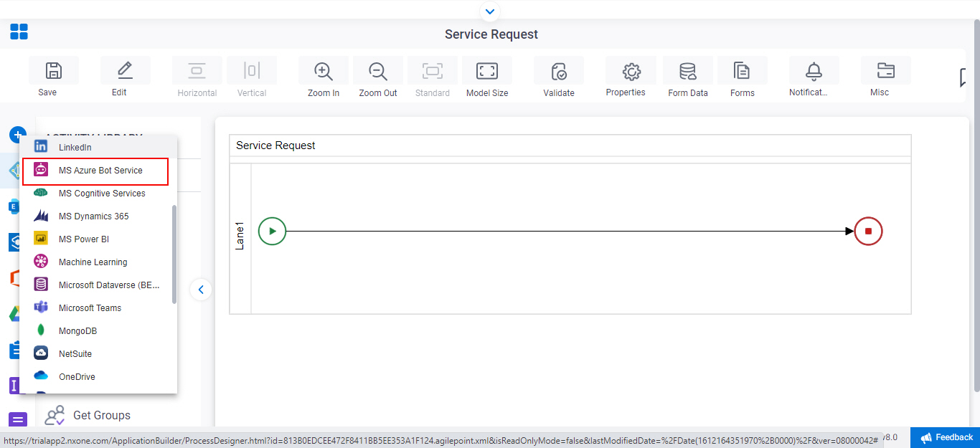Image resolution: width=980 pixels, height=448 pixels.
Task: Expand the top collapsed header chevron
Action: coord(490,11)
